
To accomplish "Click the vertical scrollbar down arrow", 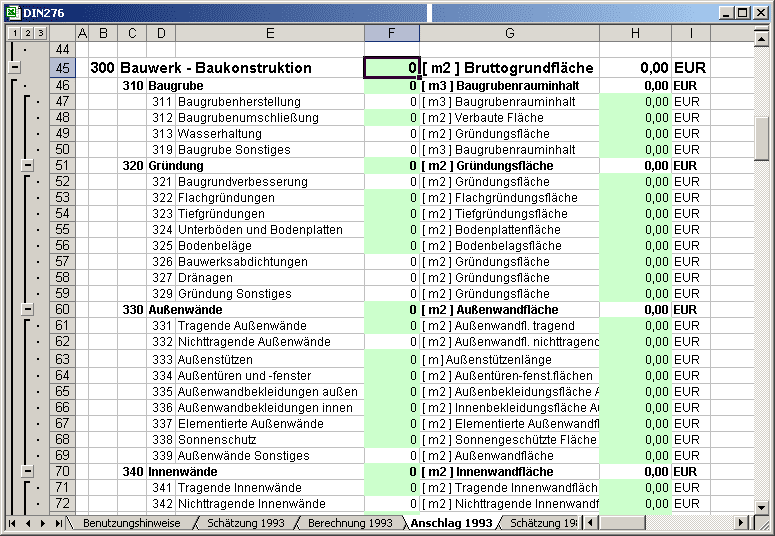I will tap(762, 506).
